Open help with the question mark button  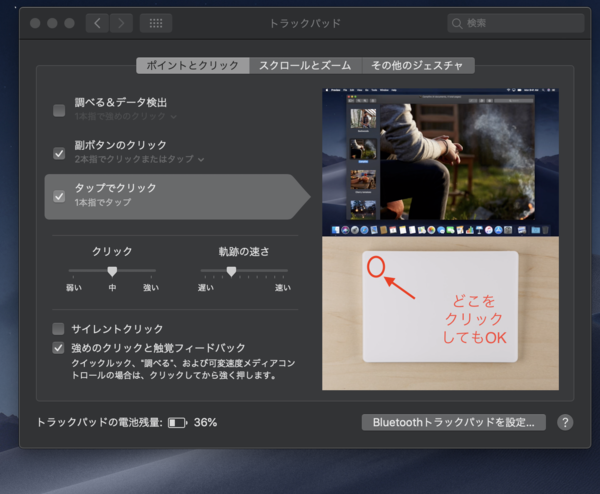[x=565, y=422]
